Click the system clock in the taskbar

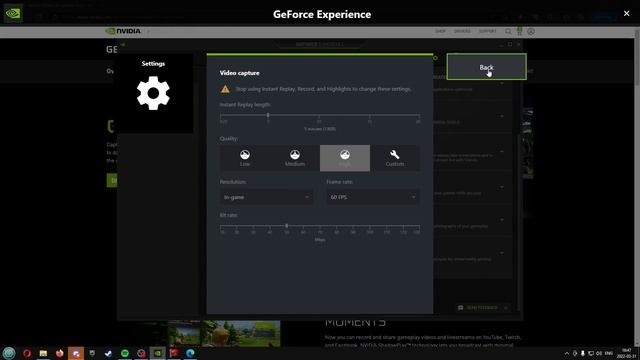(627, 353)
